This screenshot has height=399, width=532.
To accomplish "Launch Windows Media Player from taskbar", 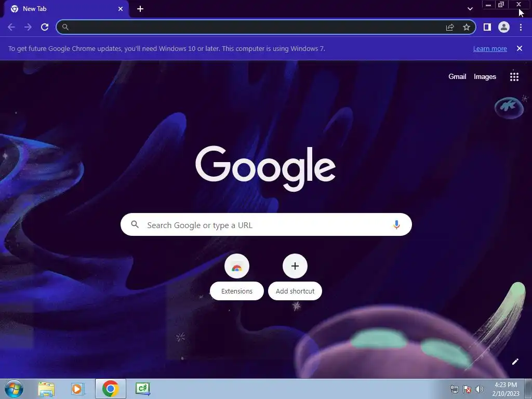I will pos(78,389).
